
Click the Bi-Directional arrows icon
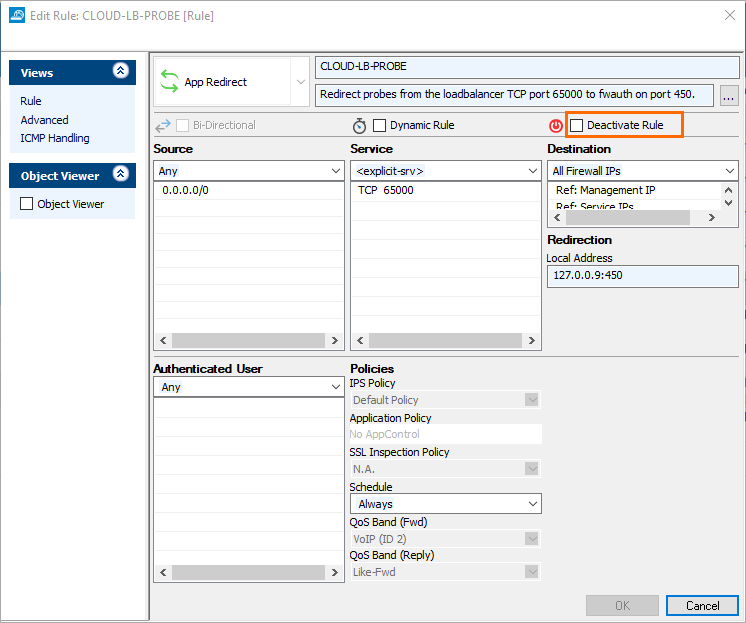[163, 126]
